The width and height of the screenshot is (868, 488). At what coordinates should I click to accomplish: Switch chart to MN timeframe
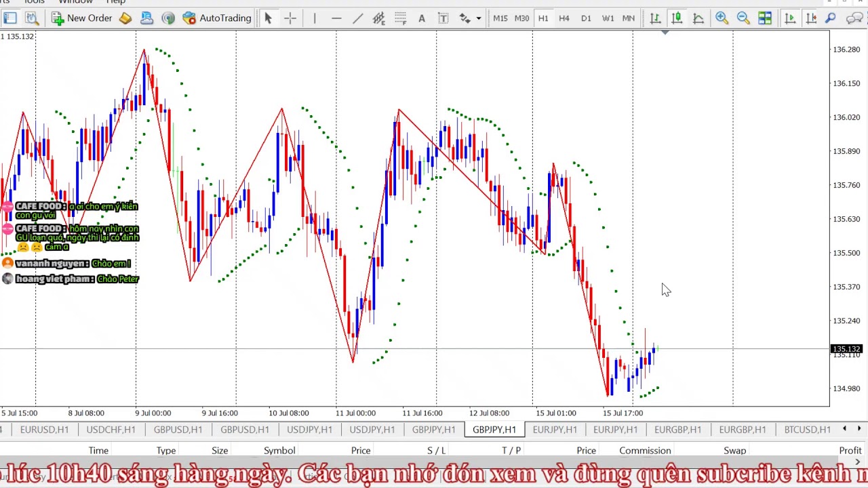click(629, 18)
